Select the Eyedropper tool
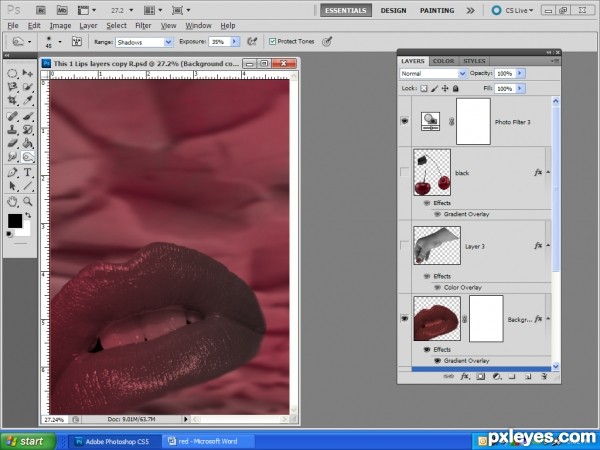 pyautogui.click(x=28, y=100)
